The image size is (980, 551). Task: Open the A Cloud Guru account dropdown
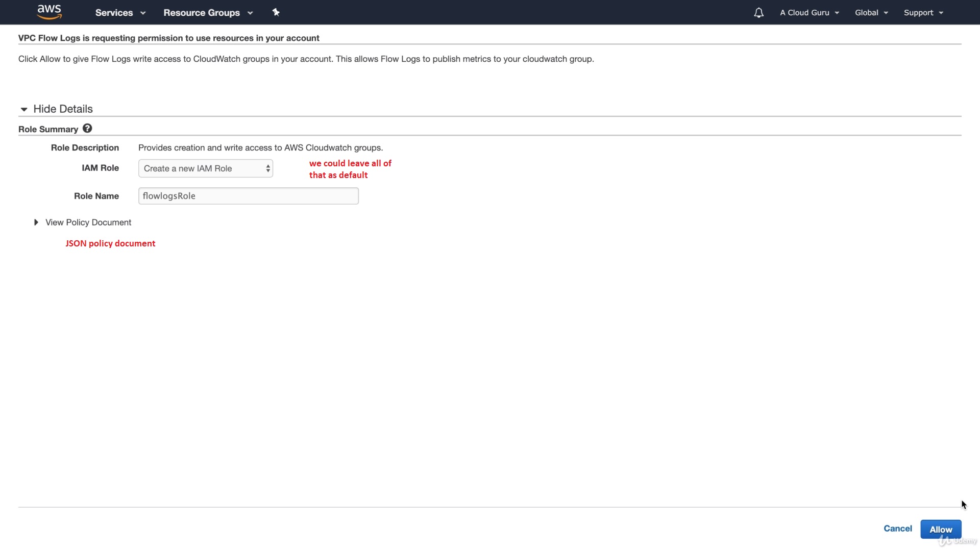tap(809, 13)
